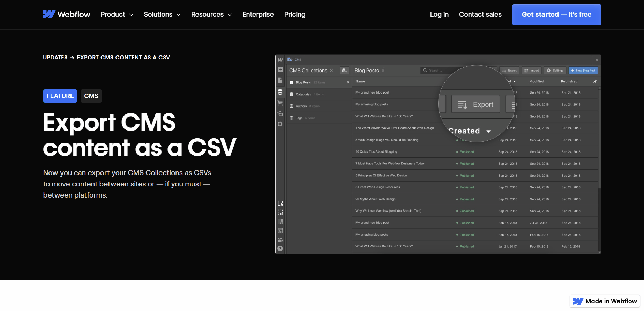Click the Webflow logo in the navbar
This screenshot has width=644, height=311.
point(67,14)
